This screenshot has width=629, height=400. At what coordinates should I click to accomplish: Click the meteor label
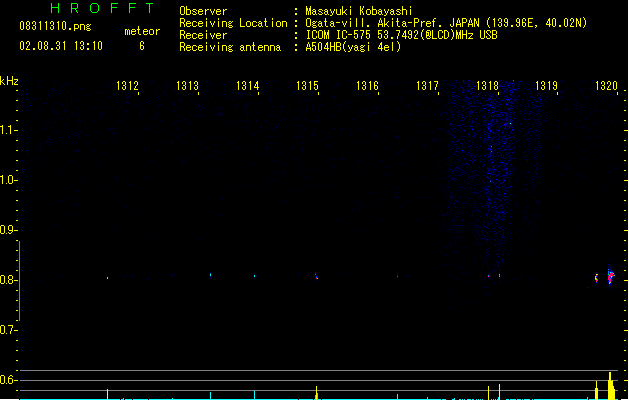coord(142,31)
